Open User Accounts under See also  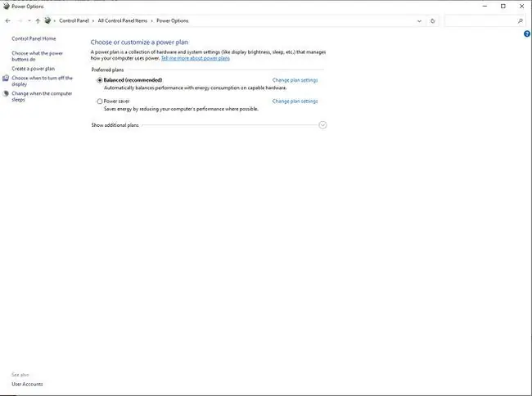coord(27,384)
